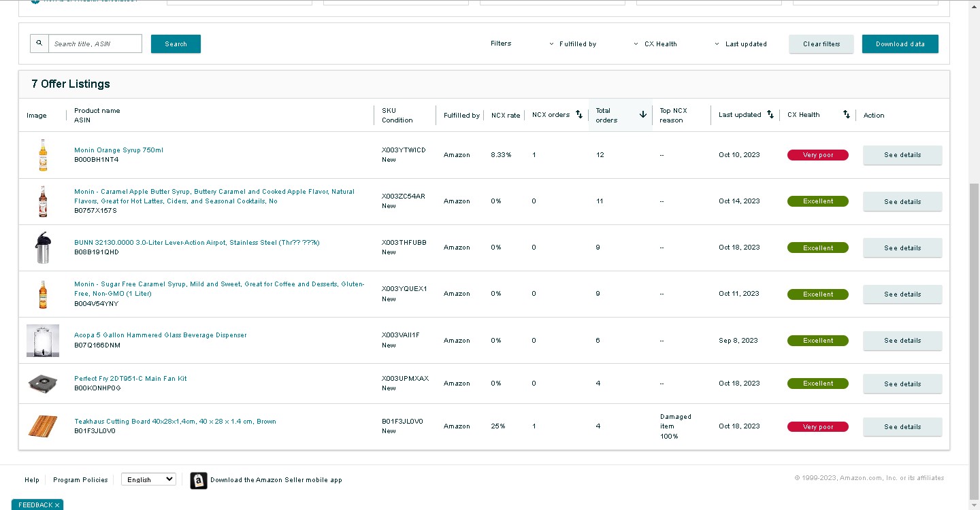Click the Damaged item 100% reason cell
The height and width of the screenshot is (510, 980).
click(675, 426)
